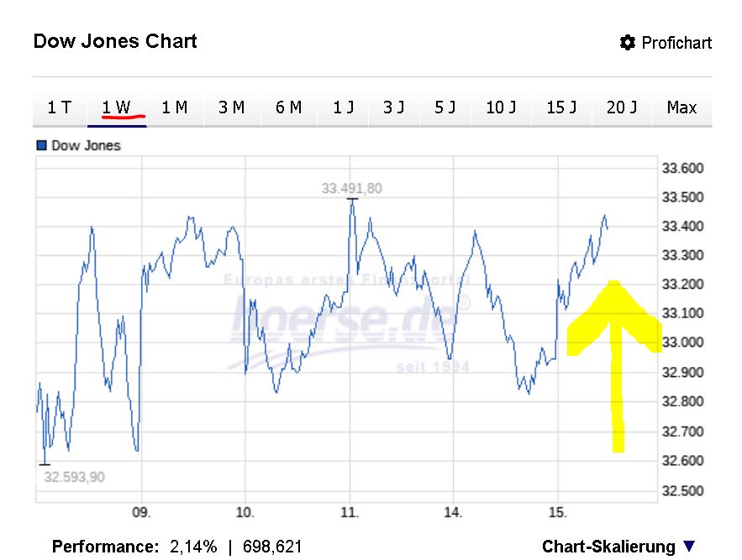
Task: Switch to the 3 M tab
Action: [x=231, y=107]
